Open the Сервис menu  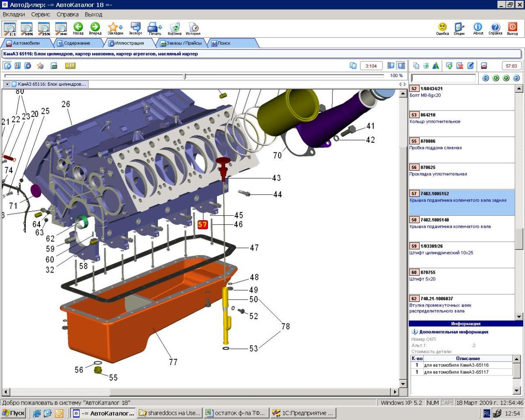point(41,14)
